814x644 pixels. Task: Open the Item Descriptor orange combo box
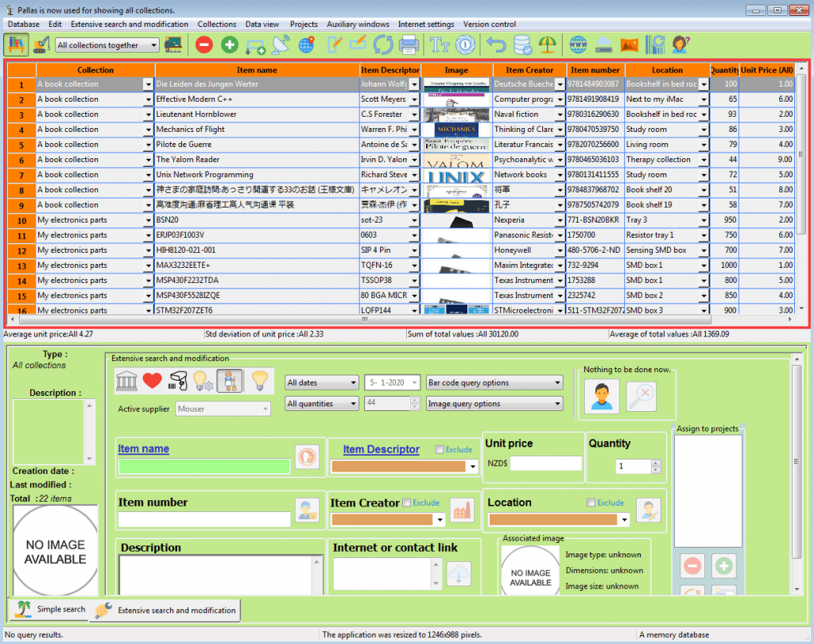point(404,467)
